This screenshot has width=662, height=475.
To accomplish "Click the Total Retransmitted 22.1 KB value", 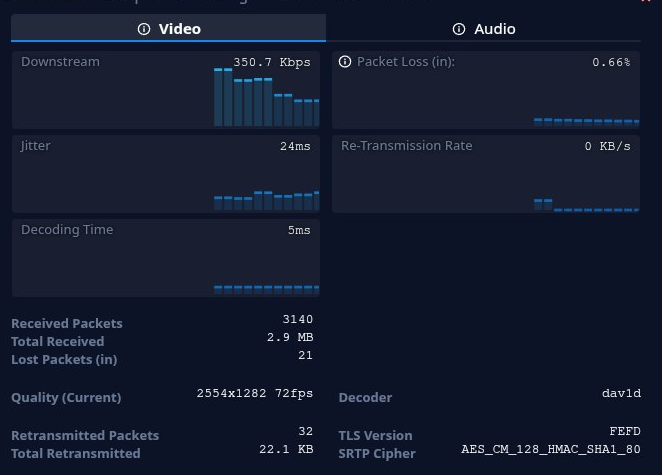I will coord(286,449).
